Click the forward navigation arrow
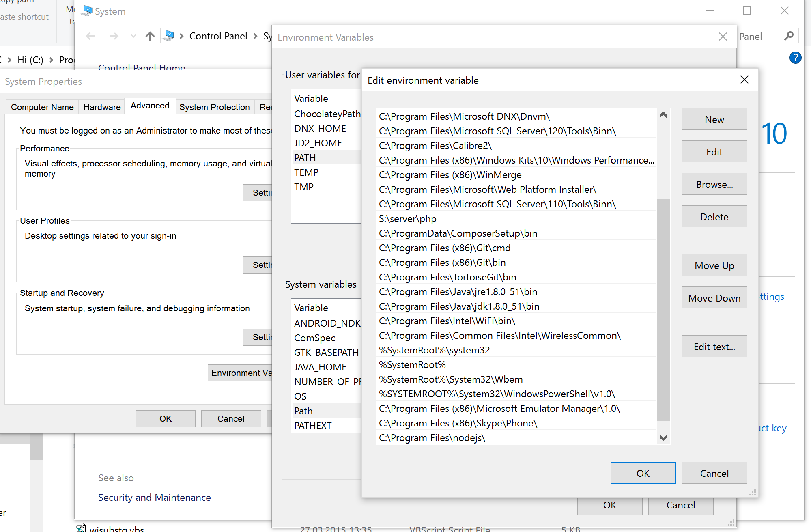This screenshot has width=811, height=532. (x=114, y=36)
